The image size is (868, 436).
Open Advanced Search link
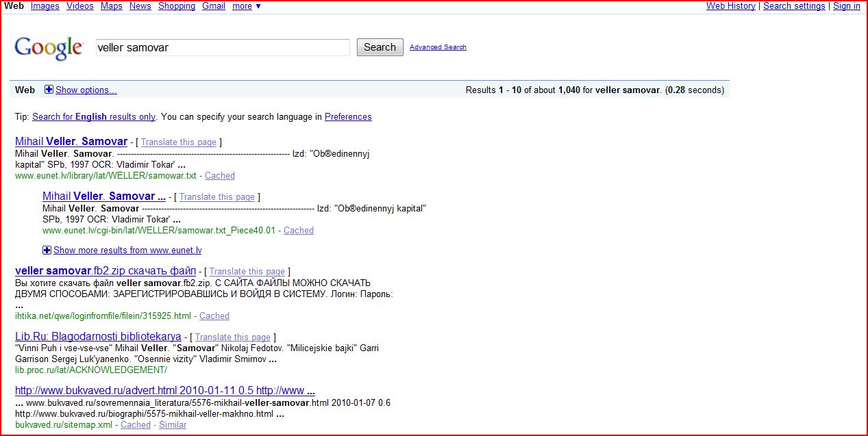pyautogui.click(x=438, y=47)
